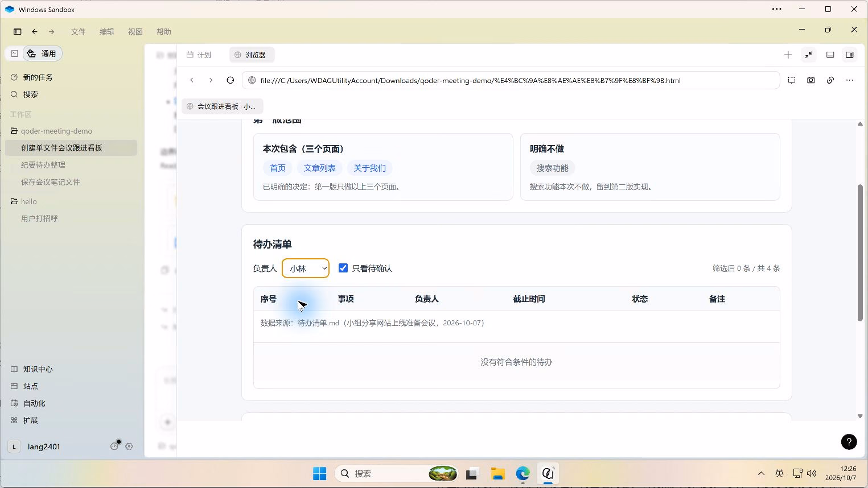
Task: Select the 创建单文件会议跟进看板 task
Action: tap(71, 148)
